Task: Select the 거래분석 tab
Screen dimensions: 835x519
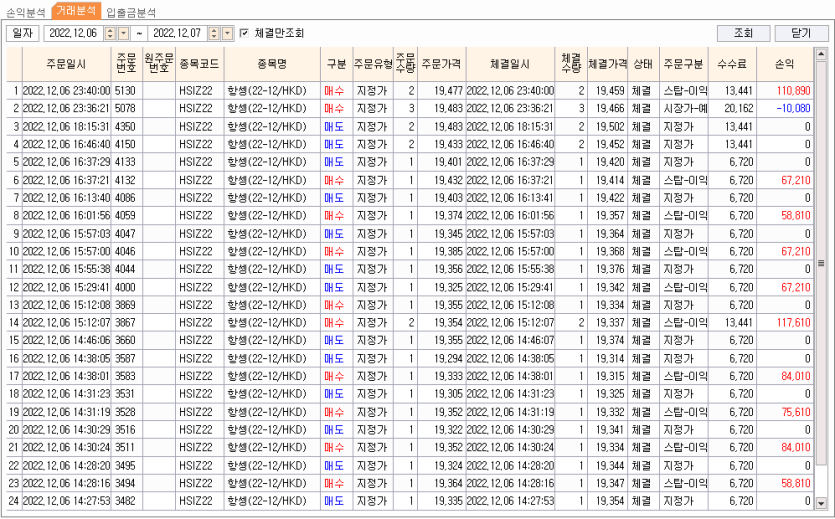Action: click(76, 10)
